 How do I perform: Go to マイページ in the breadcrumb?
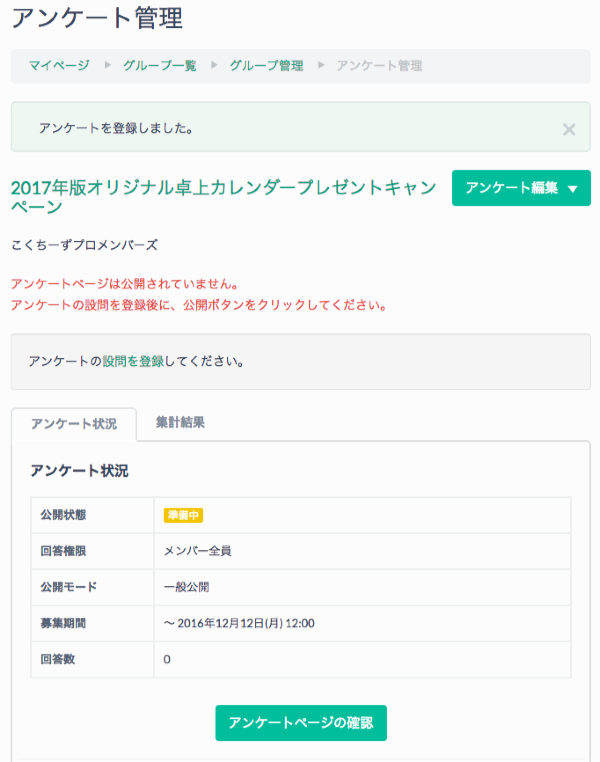[58, 66]
